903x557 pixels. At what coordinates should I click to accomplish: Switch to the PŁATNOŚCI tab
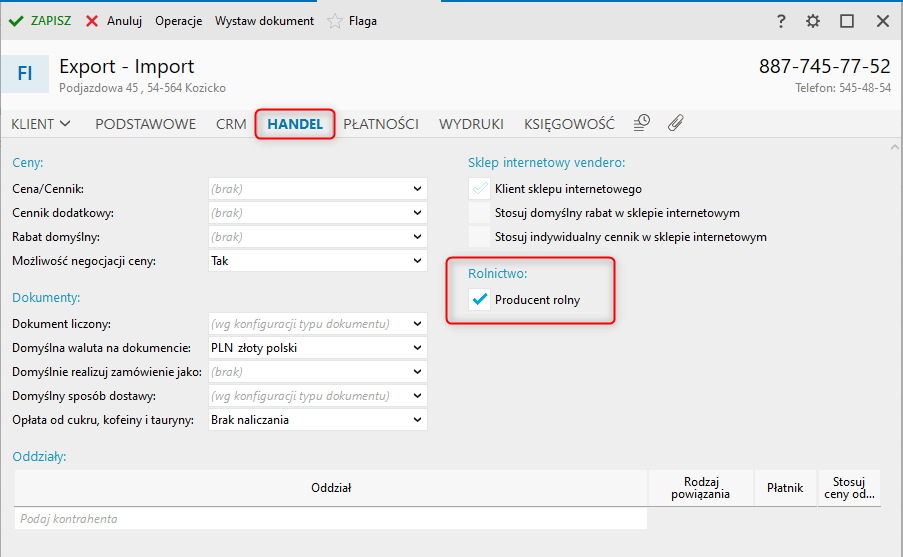coord(381,124)
